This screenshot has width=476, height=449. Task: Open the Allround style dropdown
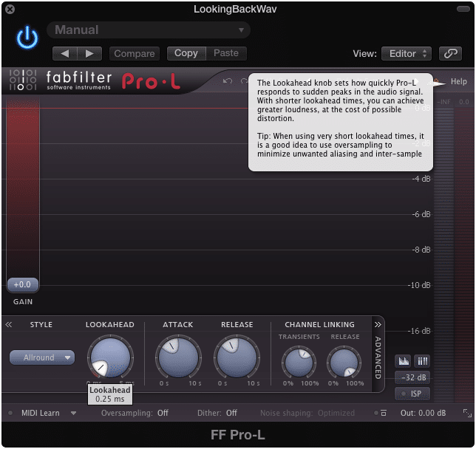(x=42, y=357)
